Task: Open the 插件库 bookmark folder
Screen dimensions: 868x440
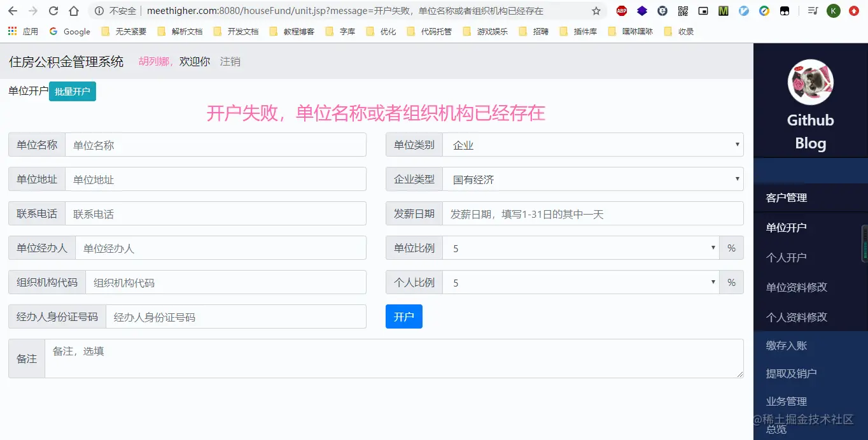Action: [x=578, y=31]
